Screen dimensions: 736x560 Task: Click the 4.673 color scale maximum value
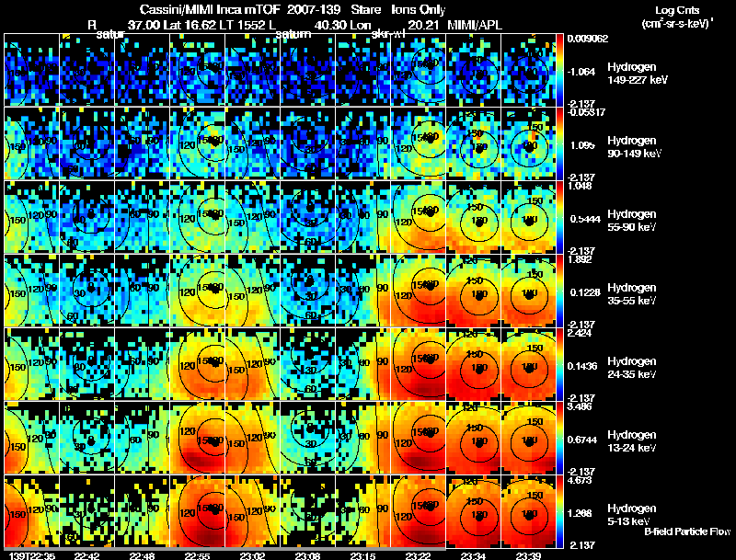pos(580,480)
